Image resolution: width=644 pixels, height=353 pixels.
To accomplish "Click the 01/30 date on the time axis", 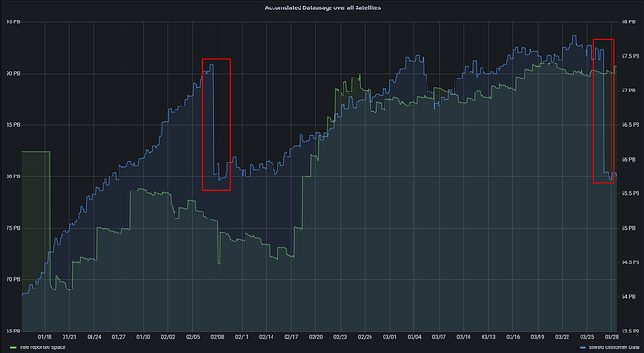I will [144, 337].
